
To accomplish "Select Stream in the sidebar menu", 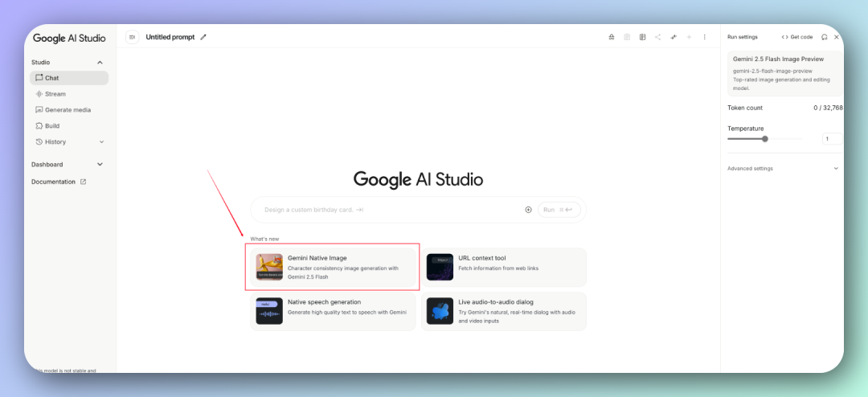I will [69, 94].
